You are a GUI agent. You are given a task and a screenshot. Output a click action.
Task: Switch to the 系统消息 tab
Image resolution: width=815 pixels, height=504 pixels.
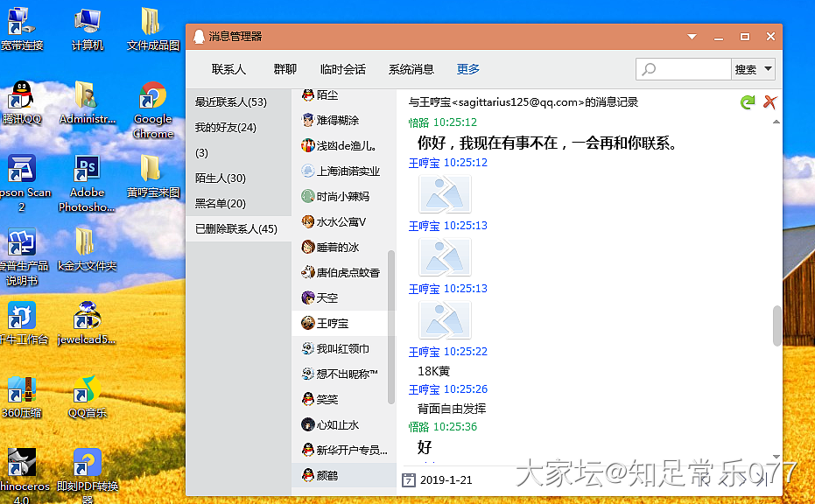click(411, 69)
